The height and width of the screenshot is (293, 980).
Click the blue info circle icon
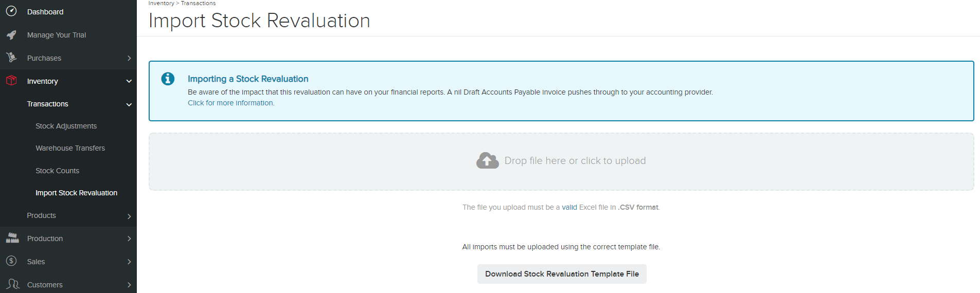pos(168,79)
